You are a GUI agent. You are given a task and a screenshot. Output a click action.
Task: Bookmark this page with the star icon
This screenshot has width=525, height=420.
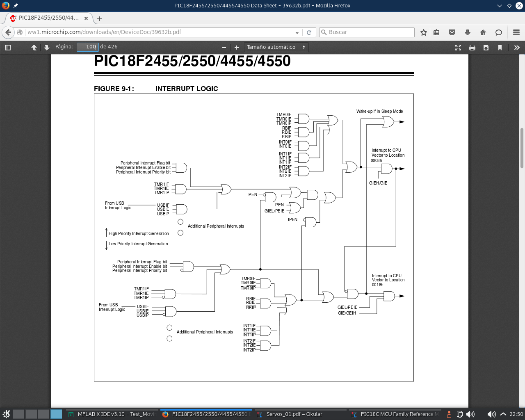(424, 32)
